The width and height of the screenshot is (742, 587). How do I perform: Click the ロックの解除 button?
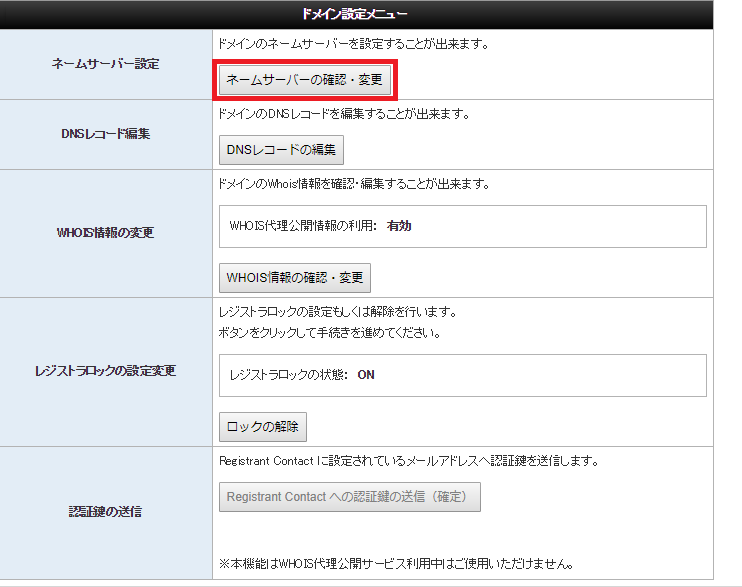(x=263, y=427)
